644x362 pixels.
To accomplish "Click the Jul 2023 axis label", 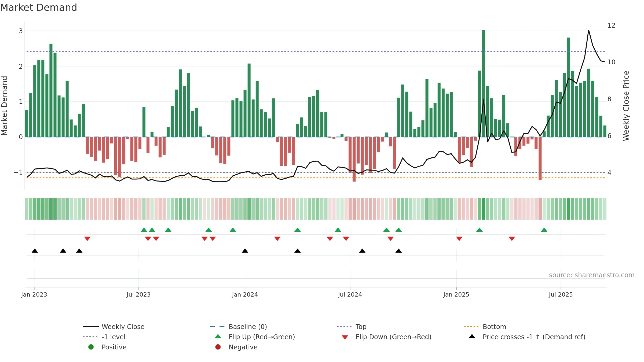I will pos(138,294).
